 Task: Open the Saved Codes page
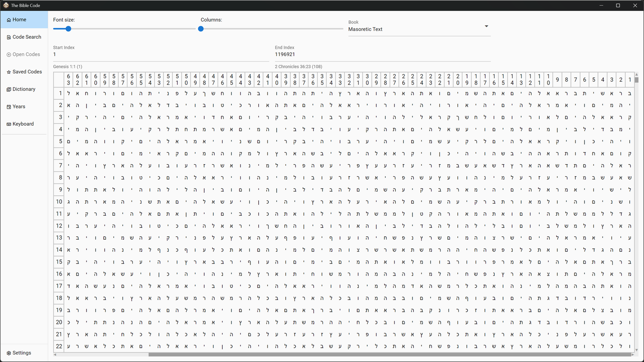click(x=27, y=72)
